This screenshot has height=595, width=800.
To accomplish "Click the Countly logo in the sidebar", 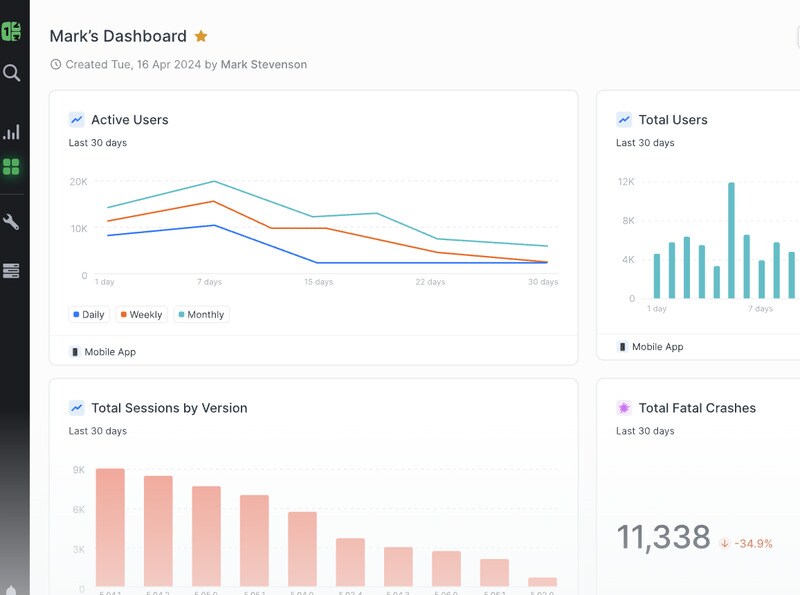I will pyautogui.click(x=11, y=31).
